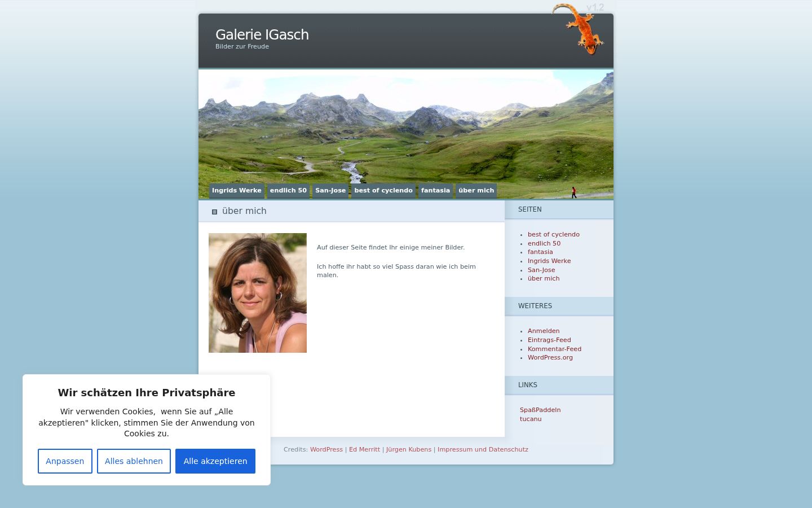Viewport: 812px width, 508px height.
Task: Visit the 'Jürgen Kubens' footer link
Action: tap(409, 450)
